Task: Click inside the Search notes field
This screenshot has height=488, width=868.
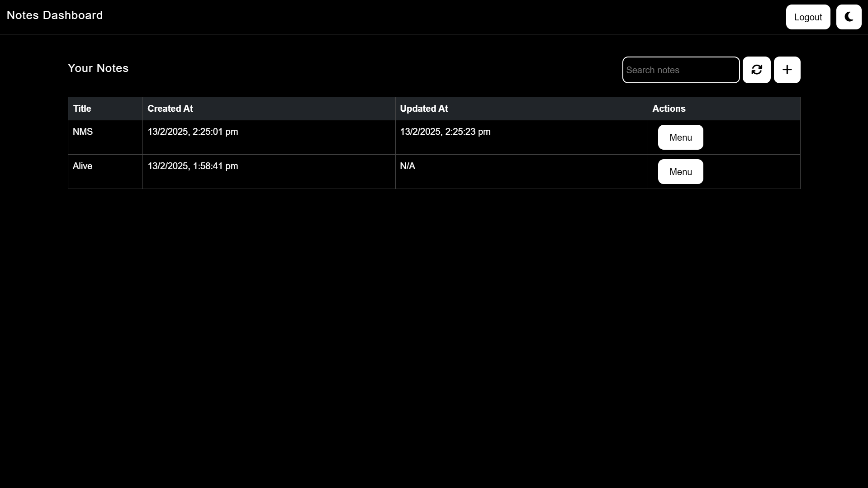Action: [681, 70]
